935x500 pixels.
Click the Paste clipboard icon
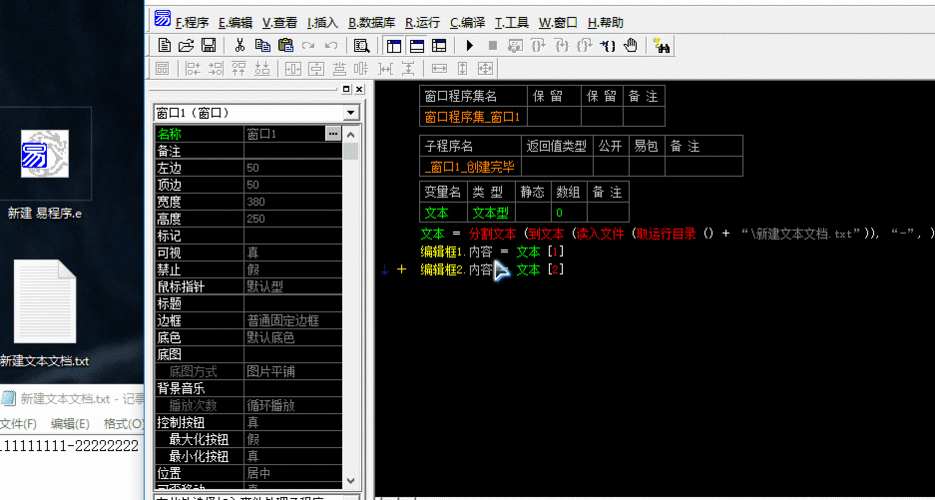click(x=285, y=45)
